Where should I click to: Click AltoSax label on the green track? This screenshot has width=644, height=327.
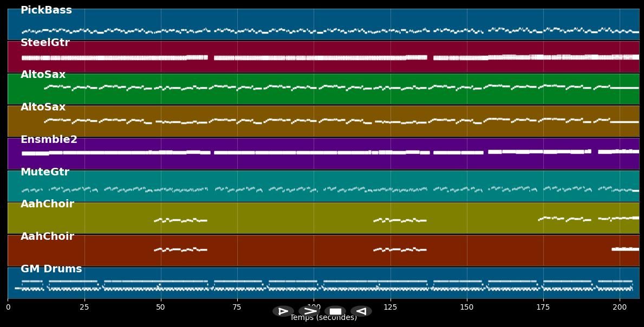[x=43, y=75]
